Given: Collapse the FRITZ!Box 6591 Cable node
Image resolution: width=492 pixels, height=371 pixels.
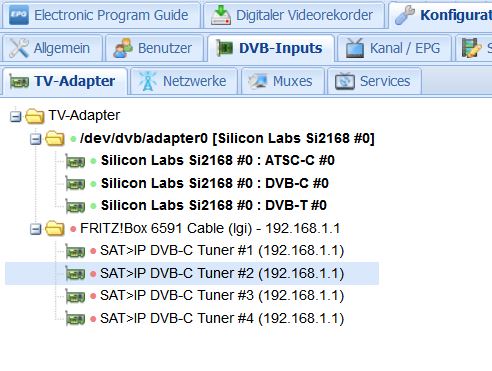Looking at the screenshot, I should [x=36, y=229].
